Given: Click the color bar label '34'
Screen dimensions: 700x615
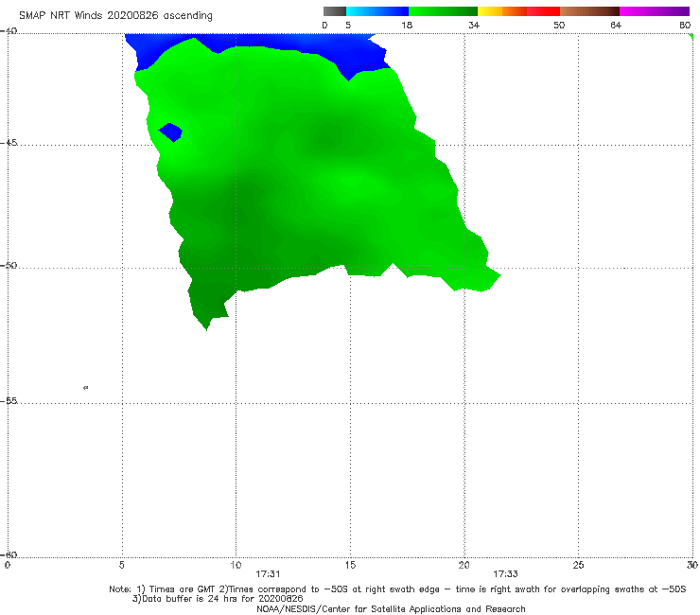Looking at the screenshot, I should 474,25.
